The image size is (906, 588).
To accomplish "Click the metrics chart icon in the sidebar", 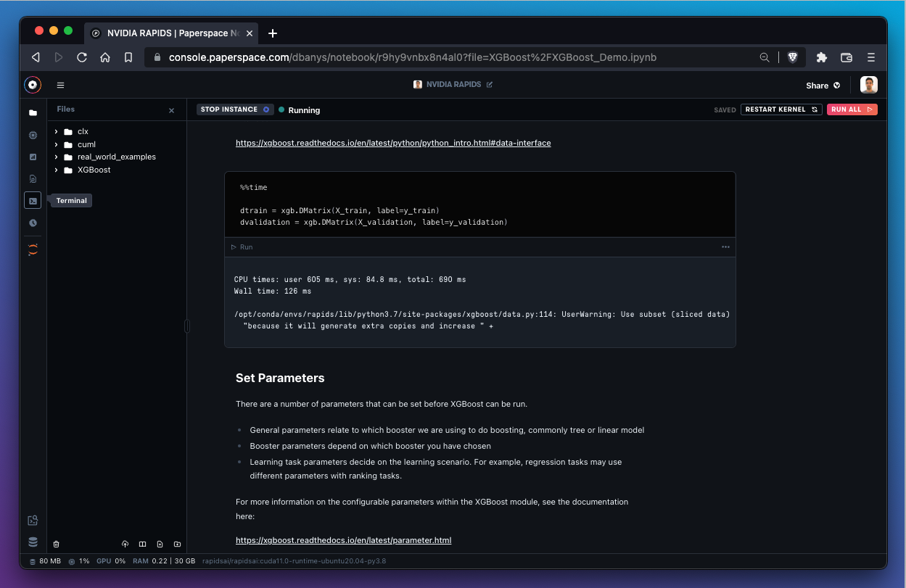I will tap(33, 157).
